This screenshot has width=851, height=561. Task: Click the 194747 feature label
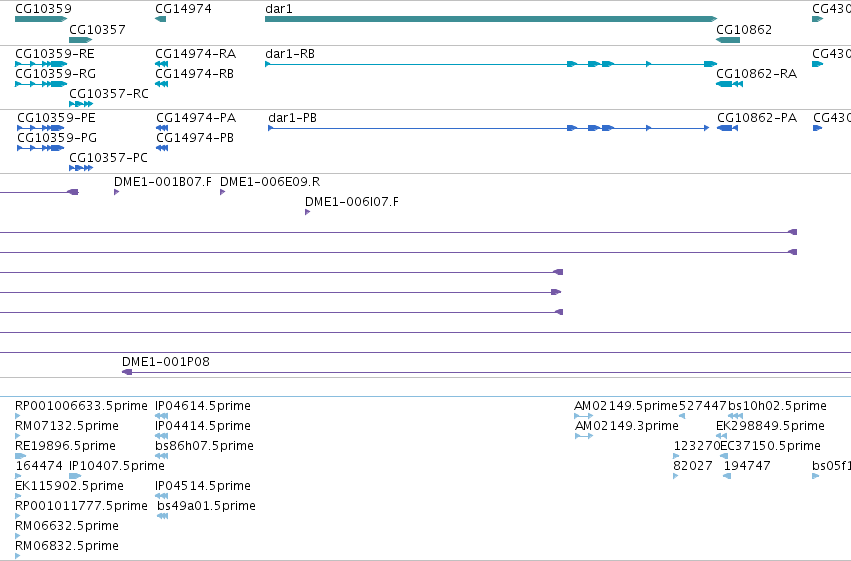(747, 466)
